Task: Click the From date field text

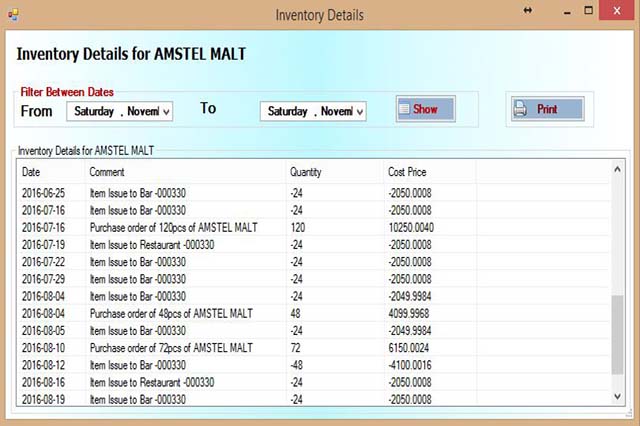Action: point(116,111)
